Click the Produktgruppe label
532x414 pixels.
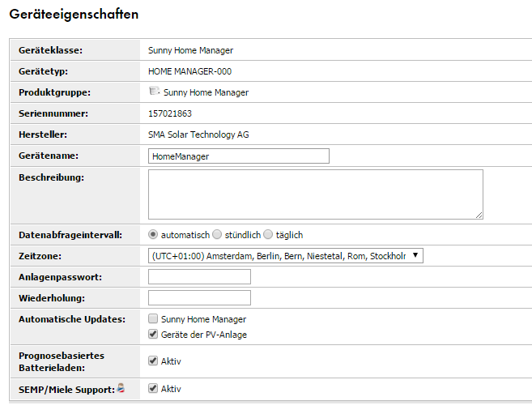(x=54, y=92)
